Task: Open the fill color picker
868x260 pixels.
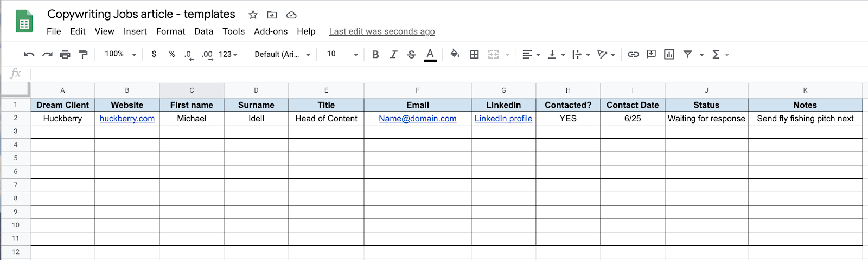Action: click(455, 54)
